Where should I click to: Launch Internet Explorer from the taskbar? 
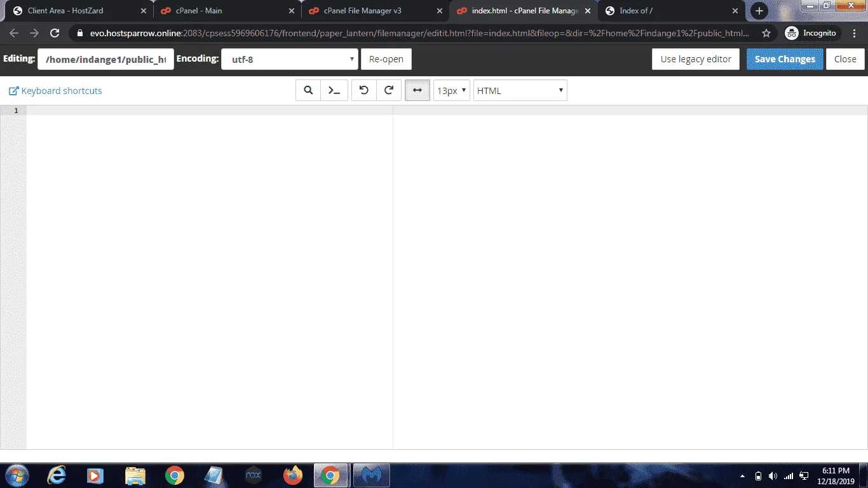pos(57,475)
